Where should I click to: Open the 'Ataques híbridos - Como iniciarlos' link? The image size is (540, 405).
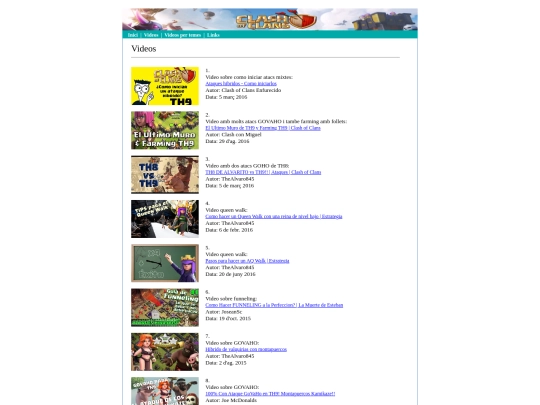[241, 84]
